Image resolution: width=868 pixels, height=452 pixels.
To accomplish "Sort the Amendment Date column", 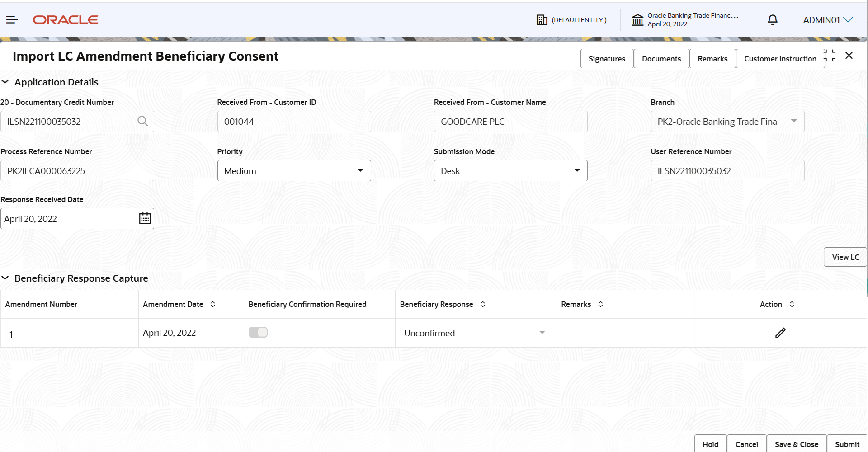I will click(213, 304).
